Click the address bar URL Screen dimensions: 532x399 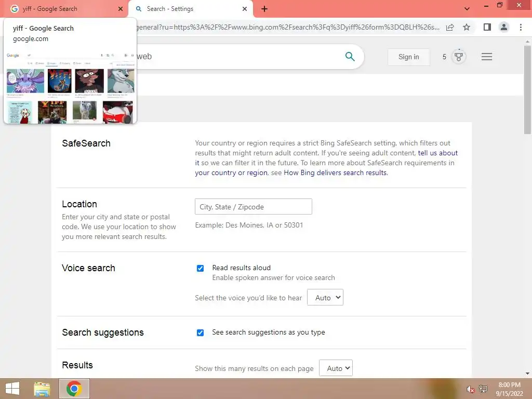tap(288, 27)
